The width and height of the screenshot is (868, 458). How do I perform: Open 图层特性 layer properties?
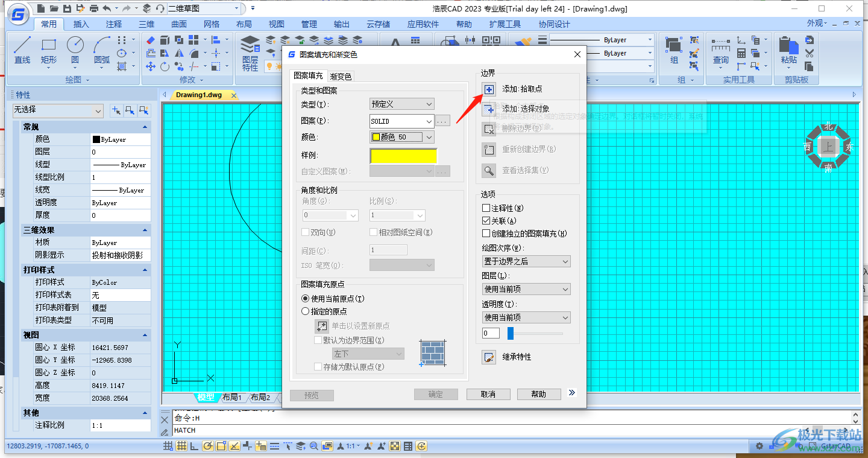coord(250,53)
